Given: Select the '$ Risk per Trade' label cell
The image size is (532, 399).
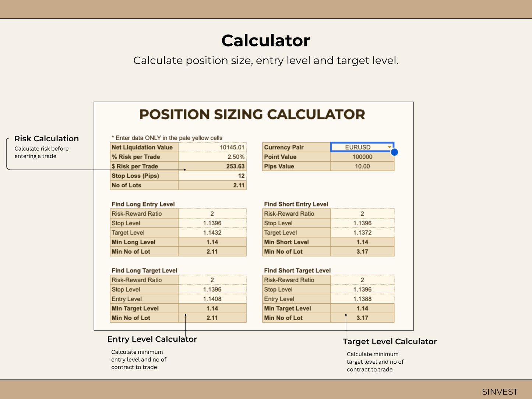Looking at the screenshot, I should click(x=144, y=166).
